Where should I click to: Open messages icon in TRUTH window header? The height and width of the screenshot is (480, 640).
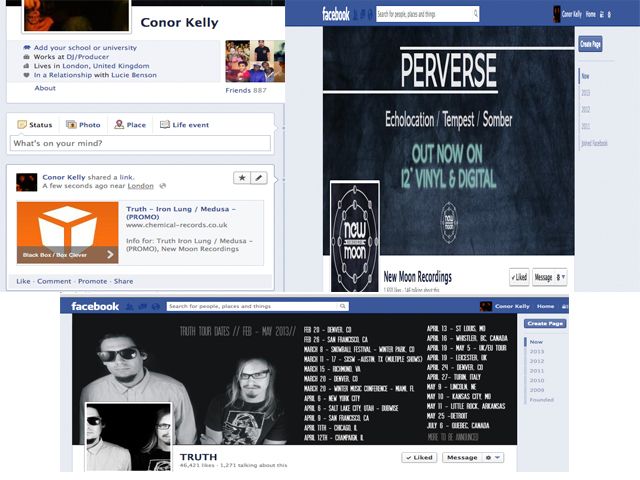click(142, 306)
